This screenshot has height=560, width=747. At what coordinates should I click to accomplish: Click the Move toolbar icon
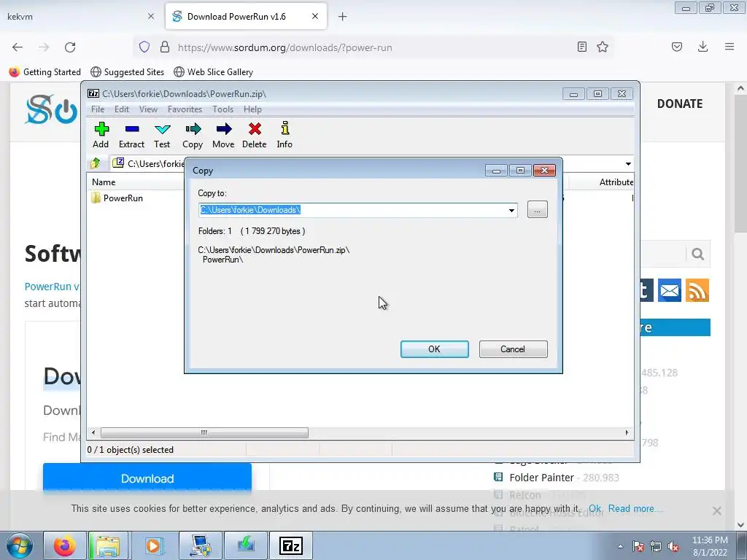tap(223, 135)
